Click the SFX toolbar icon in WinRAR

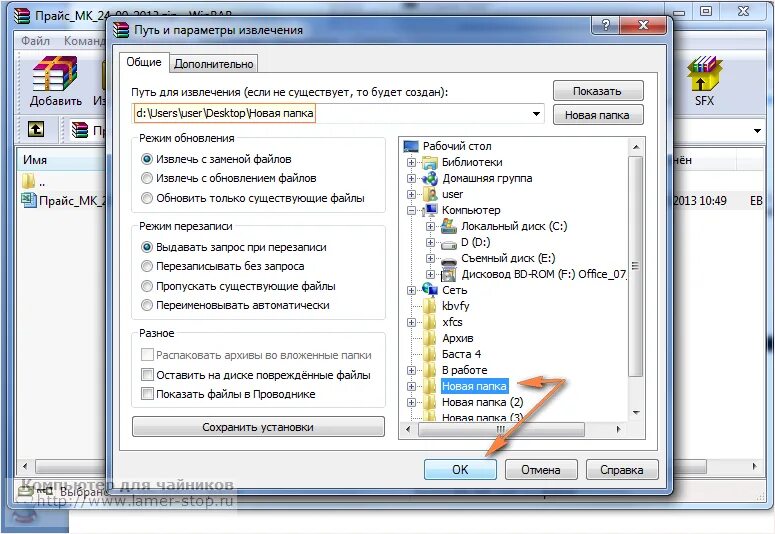pyautogui.click(x=704, y=74)
